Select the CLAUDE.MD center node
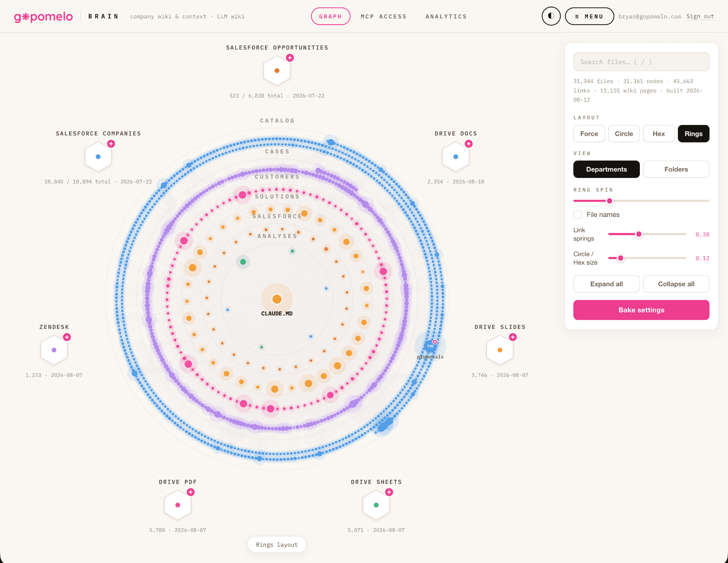This screenshot has width=728, height=563. (277, 299)
